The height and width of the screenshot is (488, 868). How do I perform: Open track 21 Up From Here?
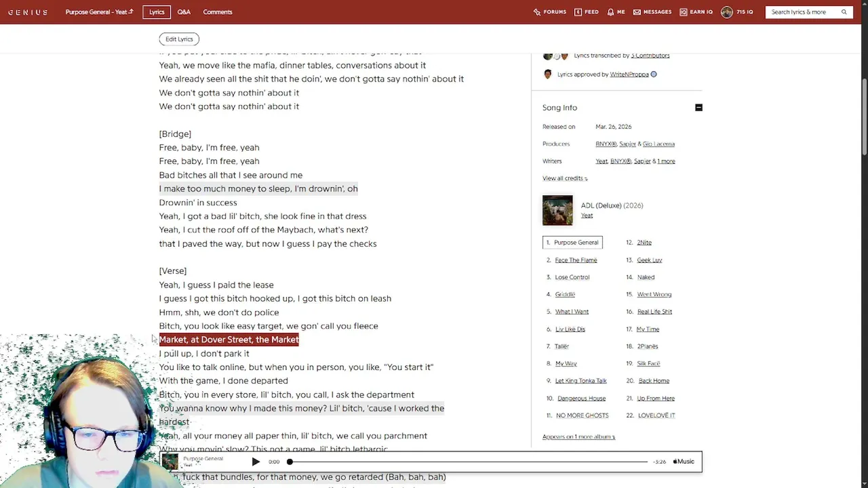656,399
